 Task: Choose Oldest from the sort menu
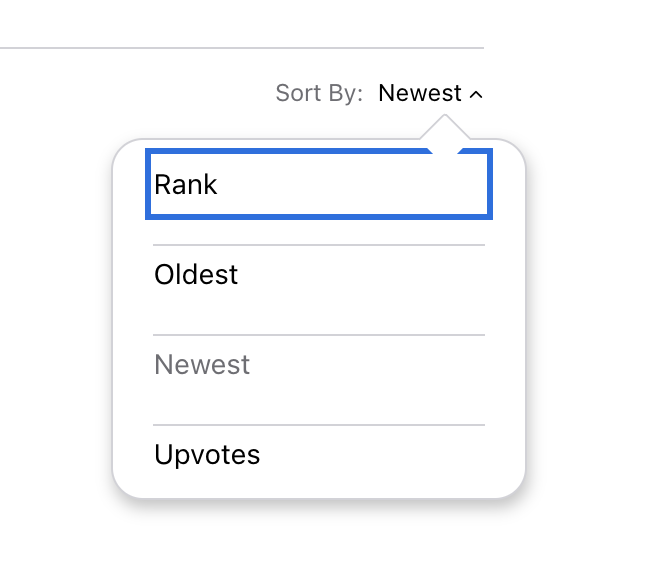pos(318,275)
